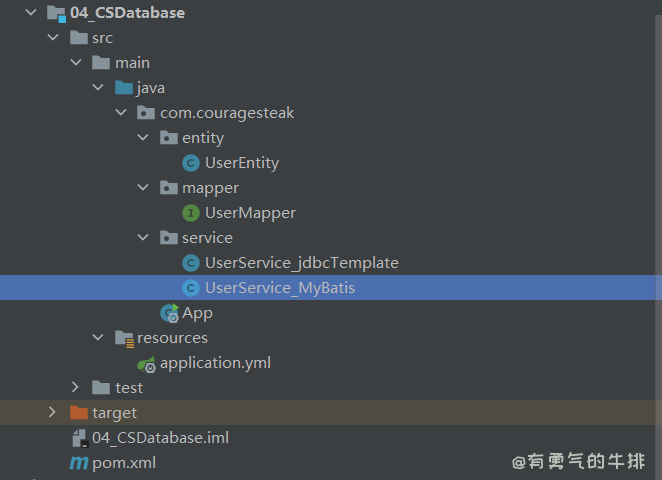The height and width of the screenshot is (480, 662).
Task: Collapse the entity package arrow
Action: point(143,138)
